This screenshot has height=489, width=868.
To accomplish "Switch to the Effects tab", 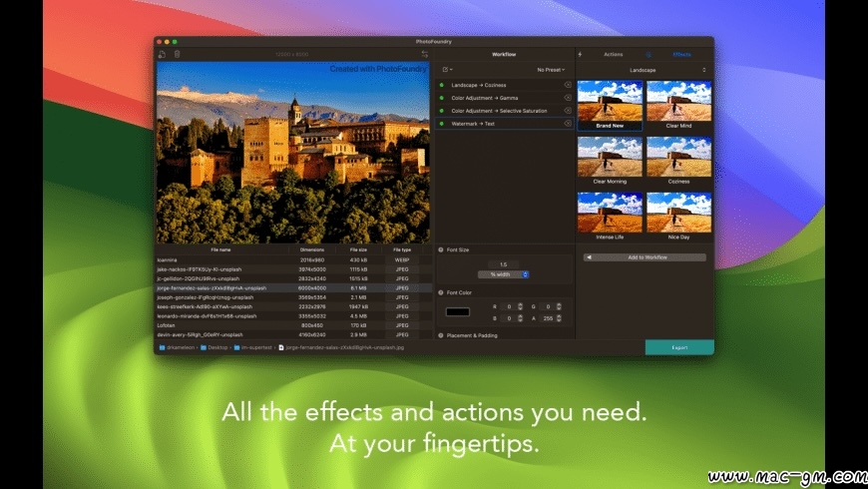I will coord(681,54).
